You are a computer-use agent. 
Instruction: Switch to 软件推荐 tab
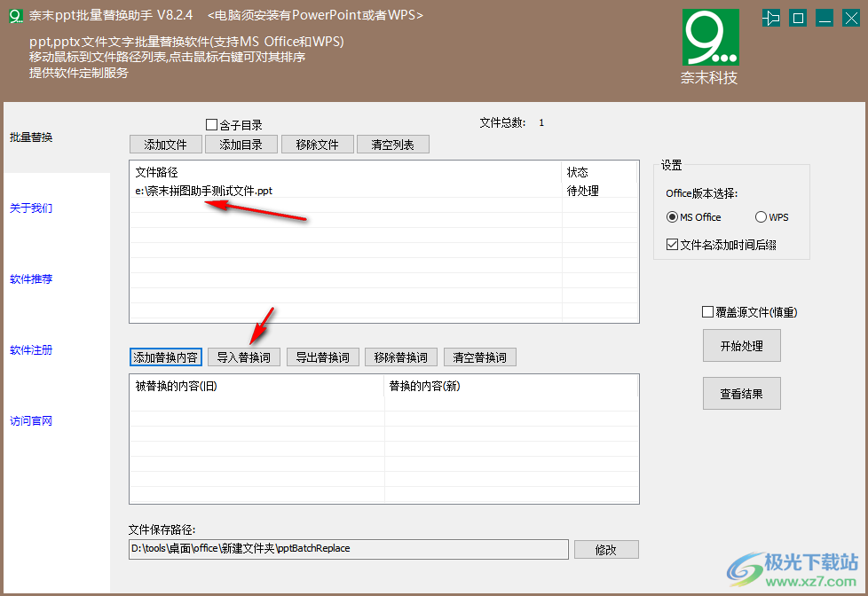(x=31, y=278)
